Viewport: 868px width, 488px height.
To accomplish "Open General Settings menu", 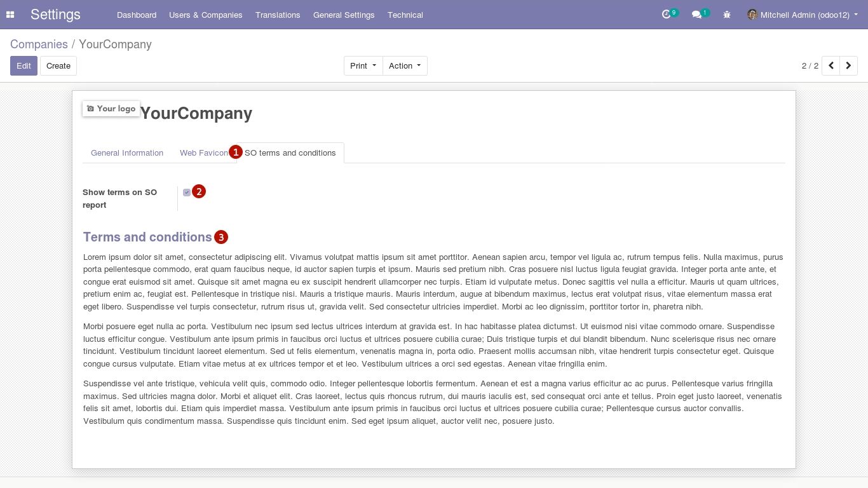I will pos(344,15).
